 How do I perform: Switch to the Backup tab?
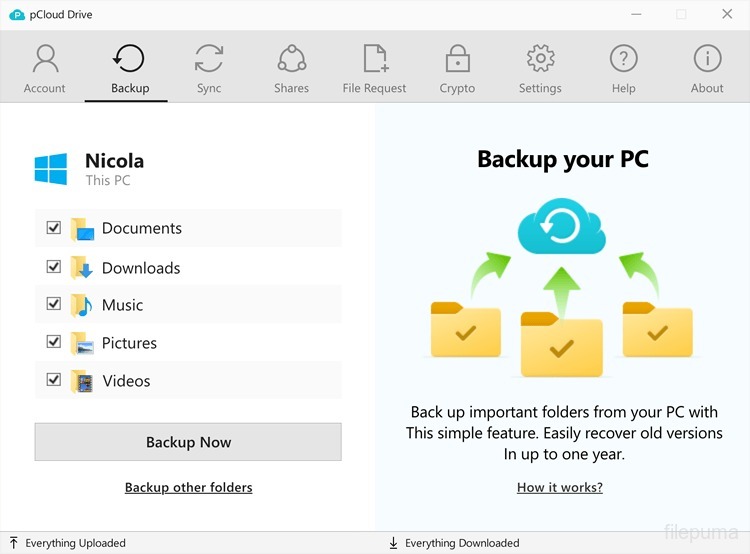click(129, 68)
